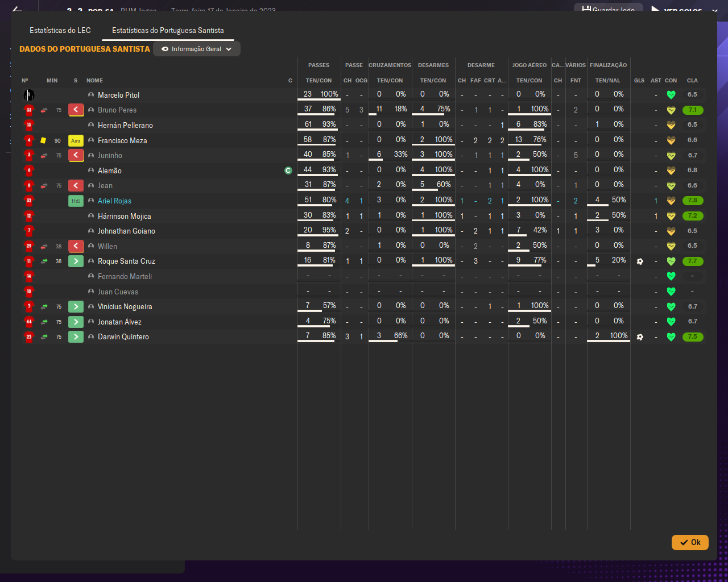Click green substituted-on badge for Roque Santa Cruz
This screenshot has height=582, width=728.
pos(76,261)
